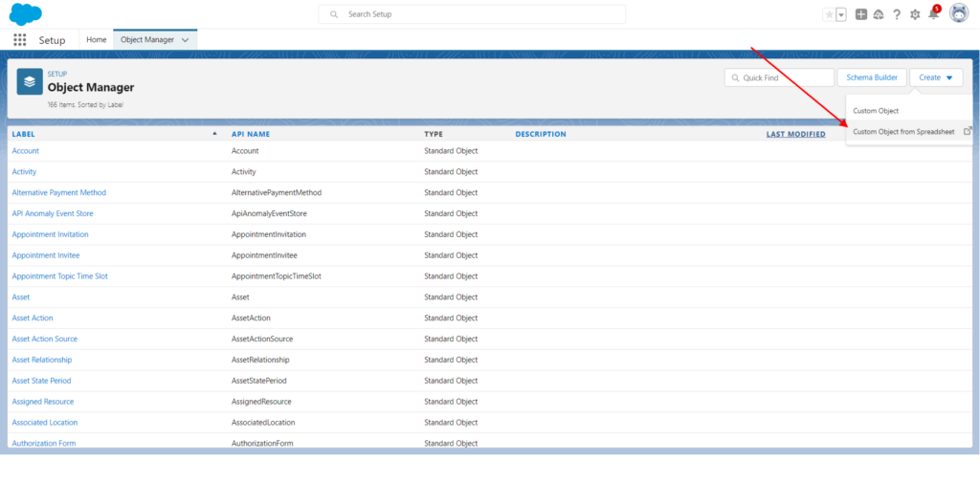Screen dimensions: 980x504
Task: Open the notifications bell icon
Action: tap(934, 13)
